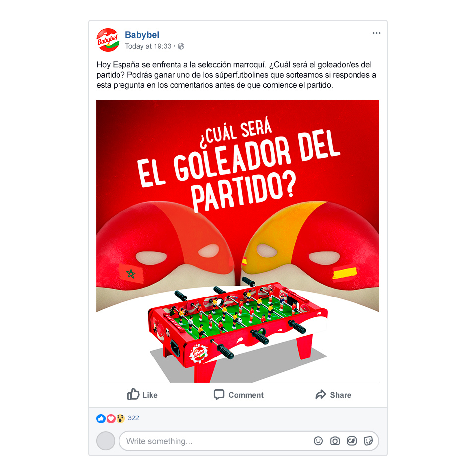Open the three-dots post options menu
The height and width of the screenshot is (476, 476).
tap(376, 33)
